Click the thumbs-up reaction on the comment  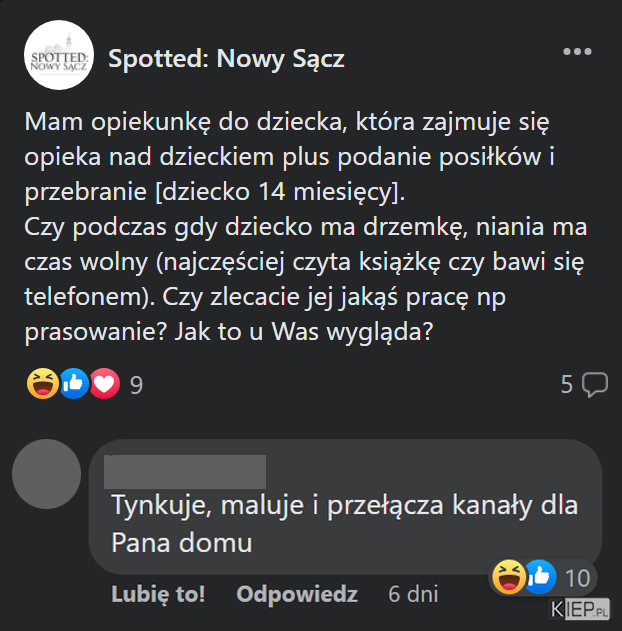click(540, 577)
